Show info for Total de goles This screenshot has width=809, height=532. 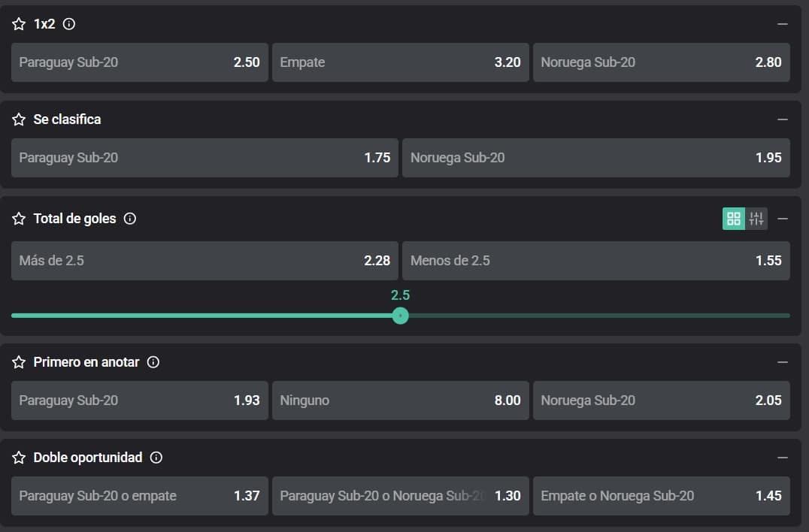pos(129,219)
